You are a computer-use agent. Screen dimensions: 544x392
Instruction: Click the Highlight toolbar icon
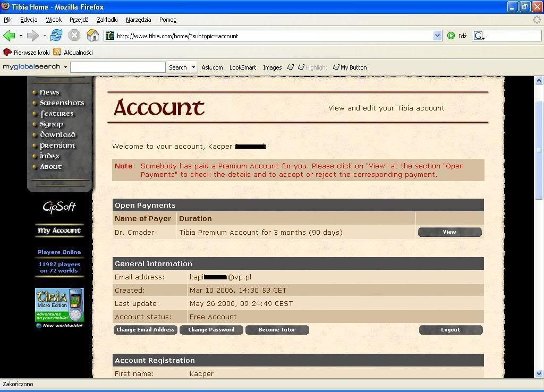(x=301, y=67)
